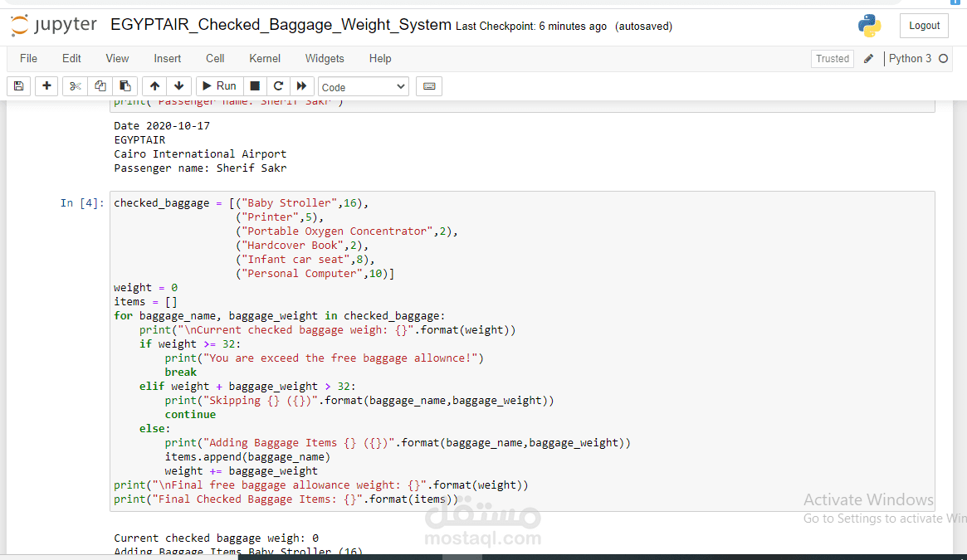Viewport: 967px width, 560px height.
Task: Click the Python 3 kernel name
Action: tap(910, 59)
